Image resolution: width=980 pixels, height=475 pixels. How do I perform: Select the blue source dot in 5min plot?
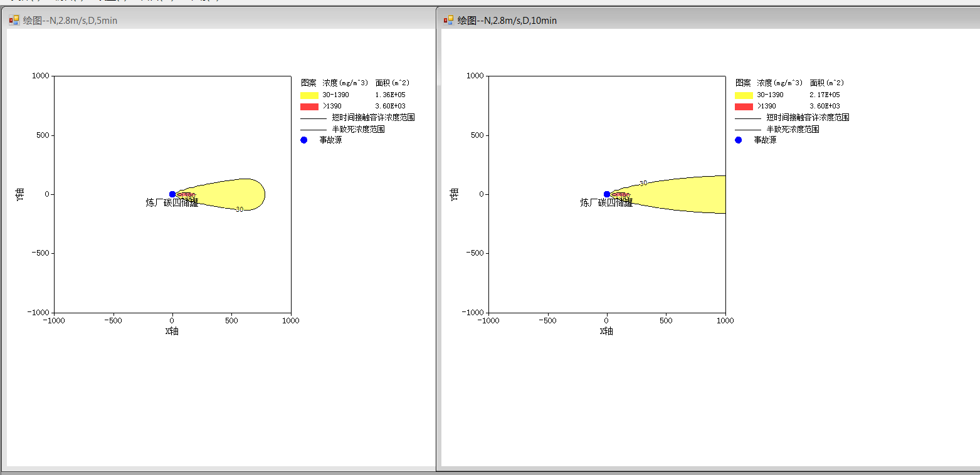172,194
